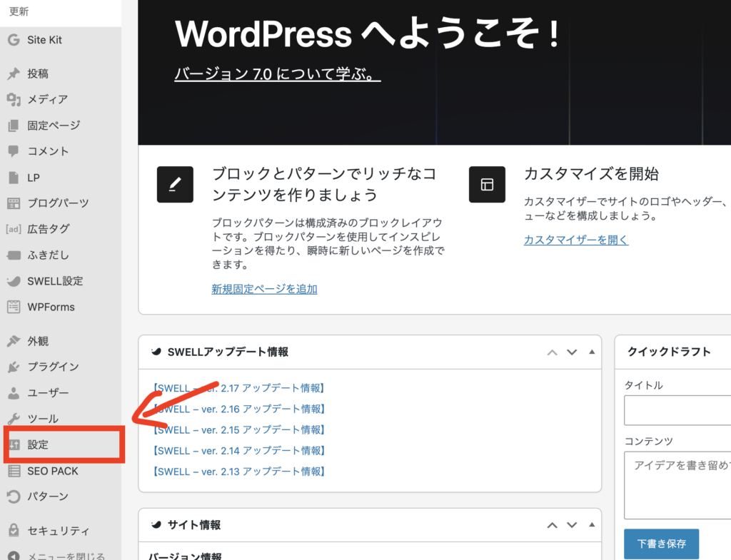This screenshot has width=731, height=560.
Task: Click カスタマイザーを開く link
Action: (576, 240)
